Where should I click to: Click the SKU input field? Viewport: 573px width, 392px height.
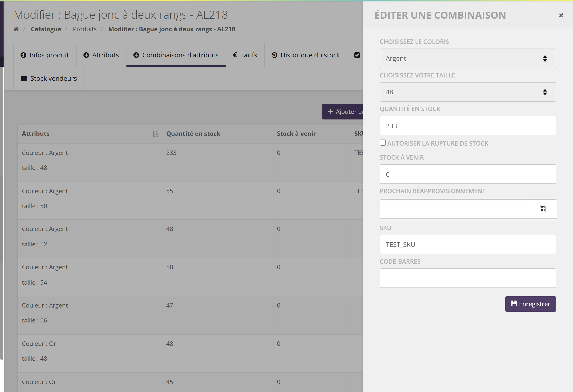point(468,245)
